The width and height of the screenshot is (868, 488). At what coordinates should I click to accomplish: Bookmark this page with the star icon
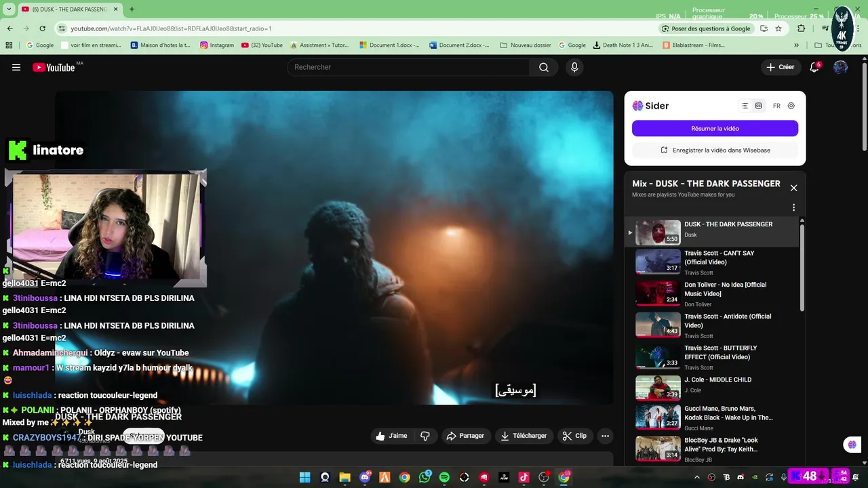click(778, 28)
